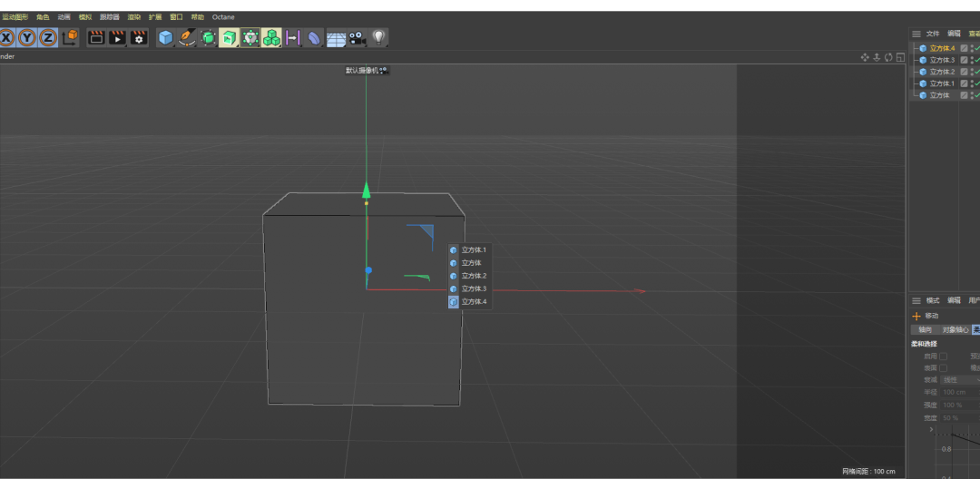Screen dimensions: 980x479
Task: Click the viewport zoom dolly icon
Action: pos(877,57)
